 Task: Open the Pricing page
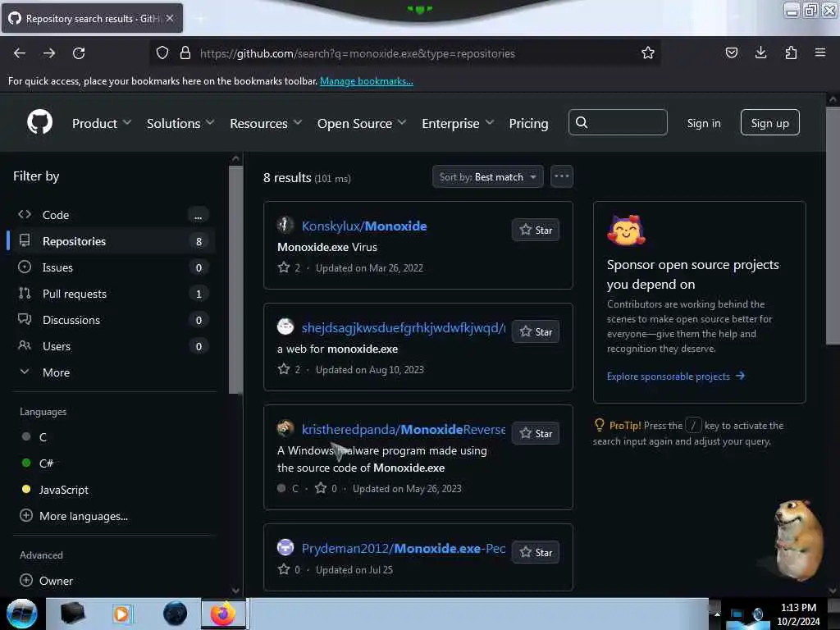pos(529,124)
